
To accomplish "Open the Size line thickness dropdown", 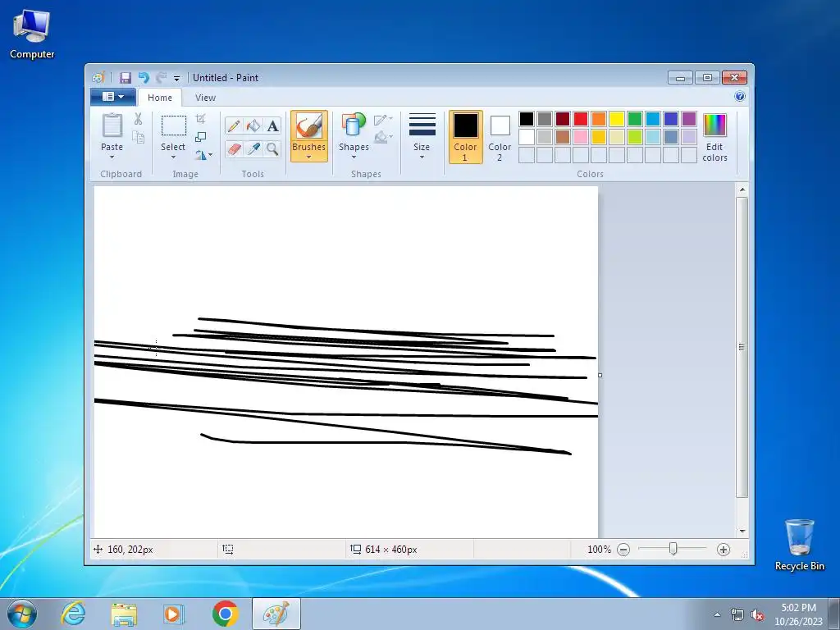I will click(422, 137).
